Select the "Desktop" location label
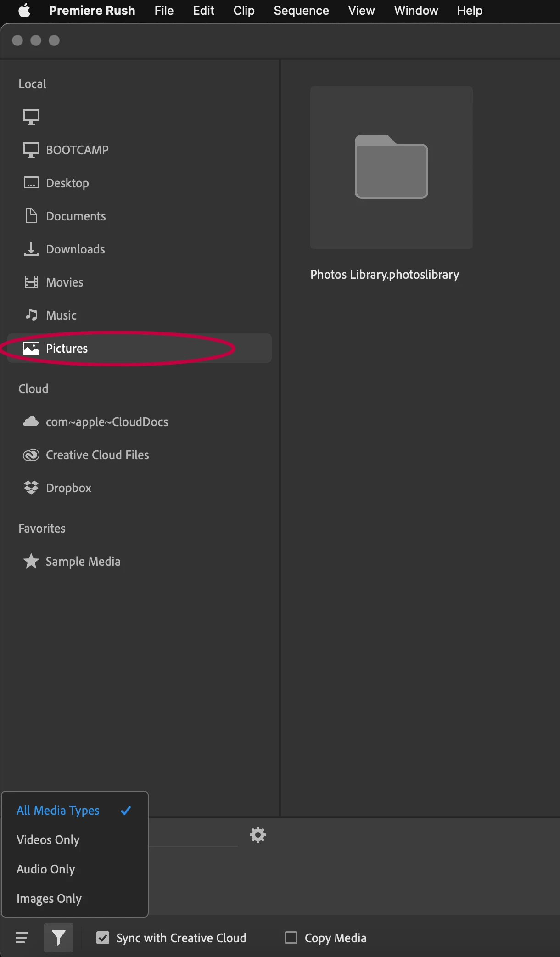Image resolution: width=560 pixels, height=957 pixels. click(67, 183)
